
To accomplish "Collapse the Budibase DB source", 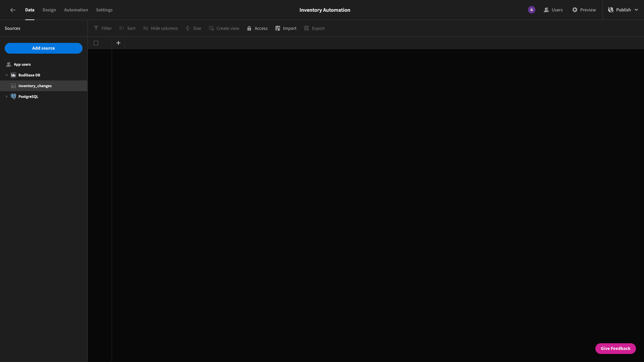I will 7,75.
